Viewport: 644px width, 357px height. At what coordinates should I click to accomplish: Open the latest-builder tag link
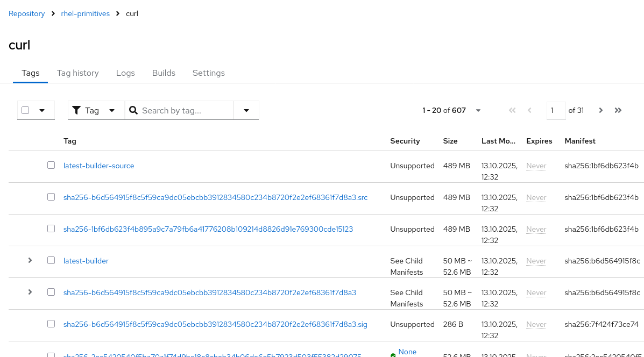[86, 261]
